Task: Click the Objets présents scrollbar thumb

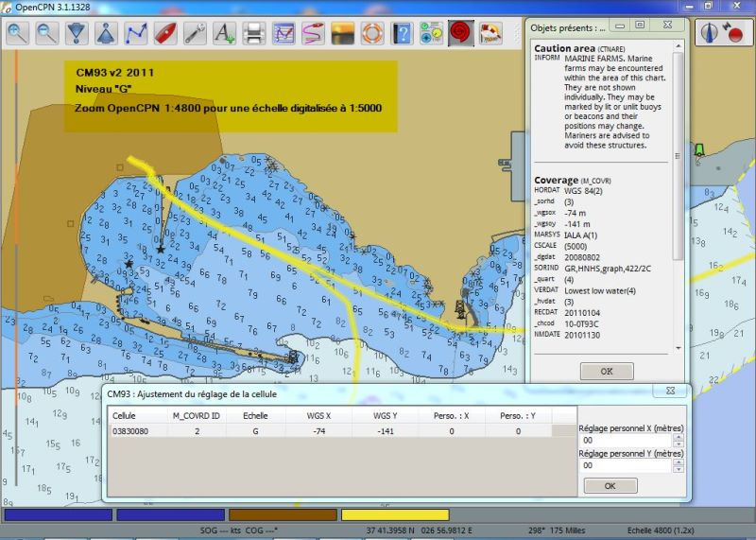Action: [679, 155]
